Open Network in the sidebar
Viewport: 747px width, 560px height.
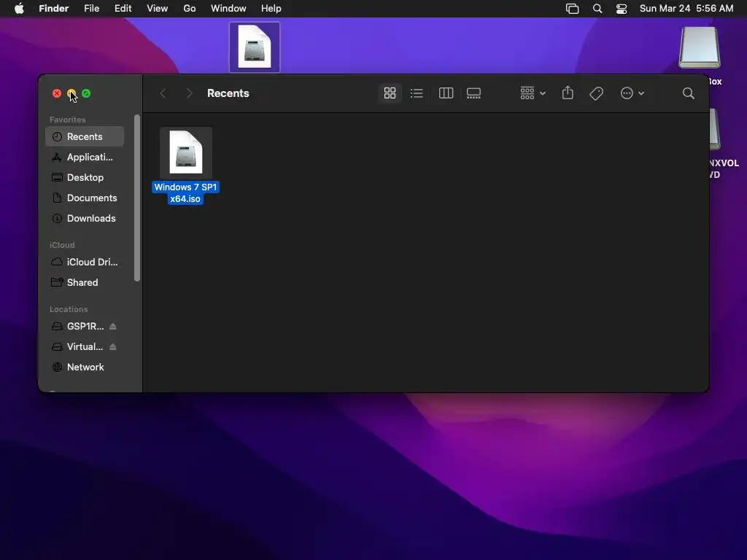tap(85, 367)
